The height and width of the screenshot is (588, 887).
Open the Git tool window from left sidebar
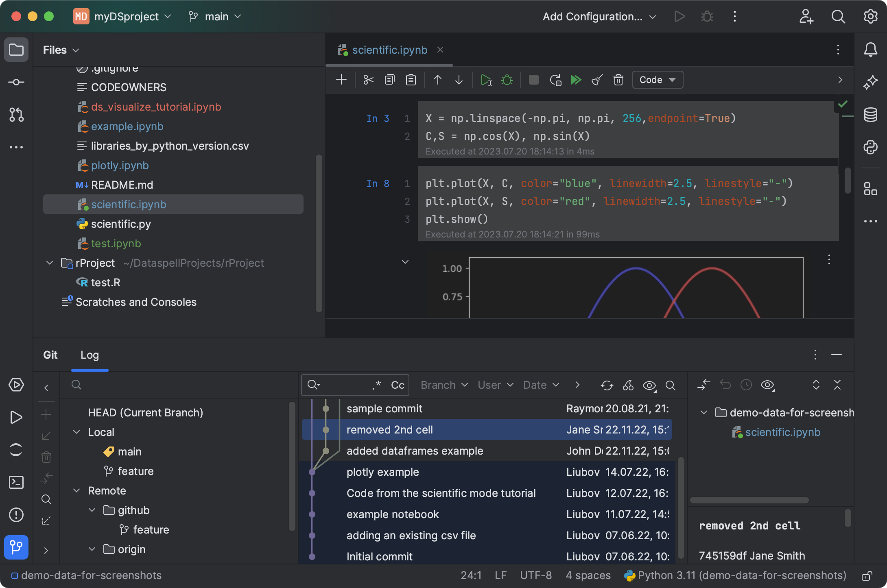(16, 547)
